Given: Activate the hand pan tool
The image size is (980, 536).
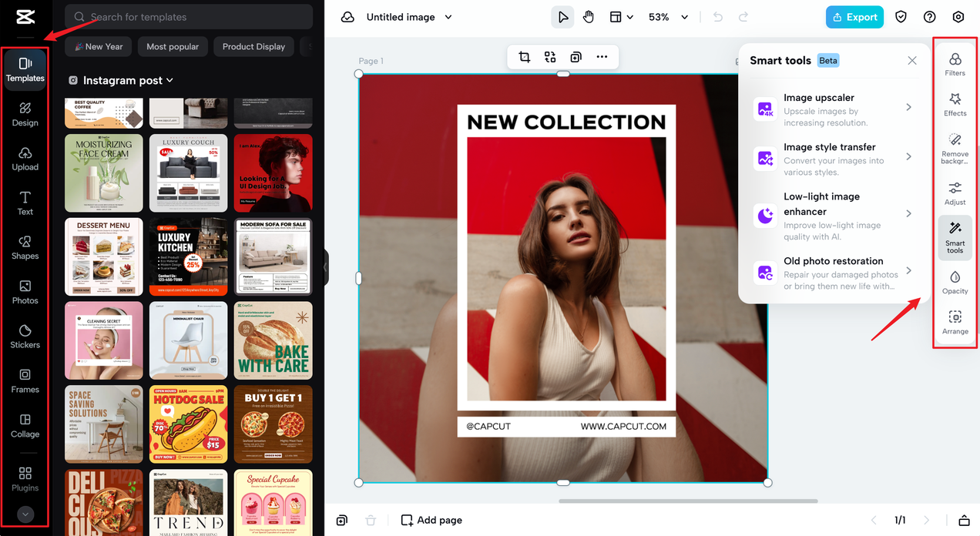Looking at the screenshot, I should click(x=589, y=17).
